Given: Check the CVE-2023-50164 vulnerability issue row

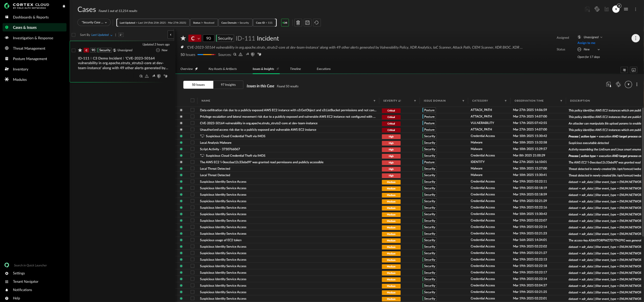Looking at the screenshot, I should click(x=192, y=123).
